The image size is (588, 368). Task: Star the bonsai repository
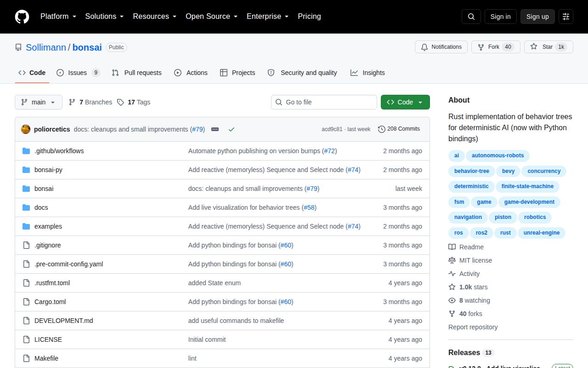[548, 47]
